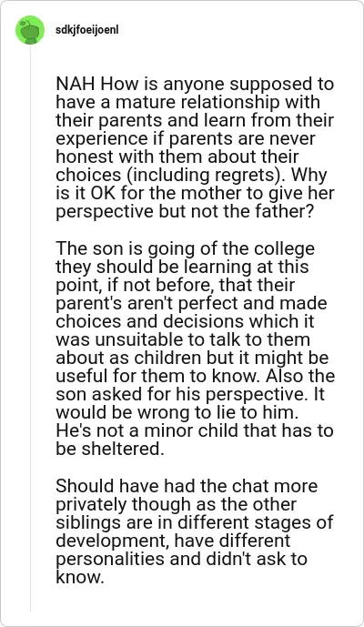Open the green Reddit avatar profile
The width and height of the screenshot is (364, 627).
[30, 30]
